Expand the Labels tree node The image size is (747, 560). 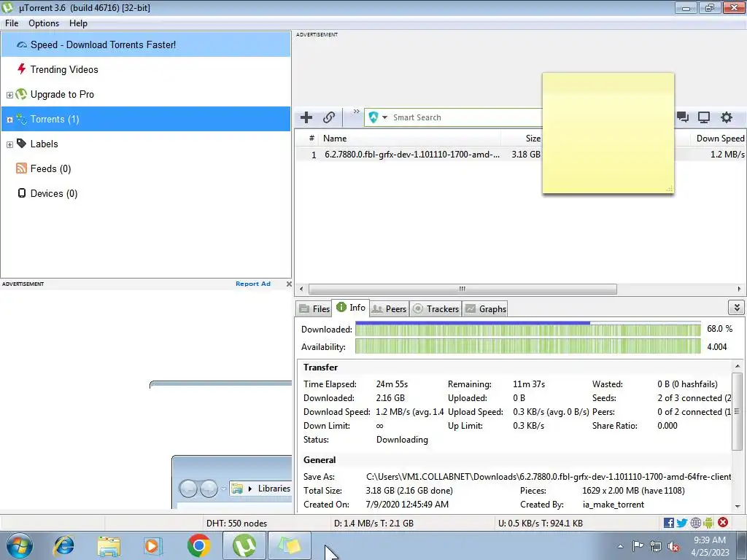coord(9,144)
